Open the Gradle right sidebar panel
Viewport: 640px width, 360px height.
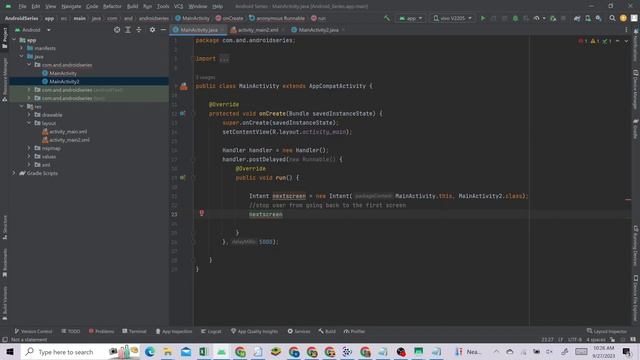(636, 129)
